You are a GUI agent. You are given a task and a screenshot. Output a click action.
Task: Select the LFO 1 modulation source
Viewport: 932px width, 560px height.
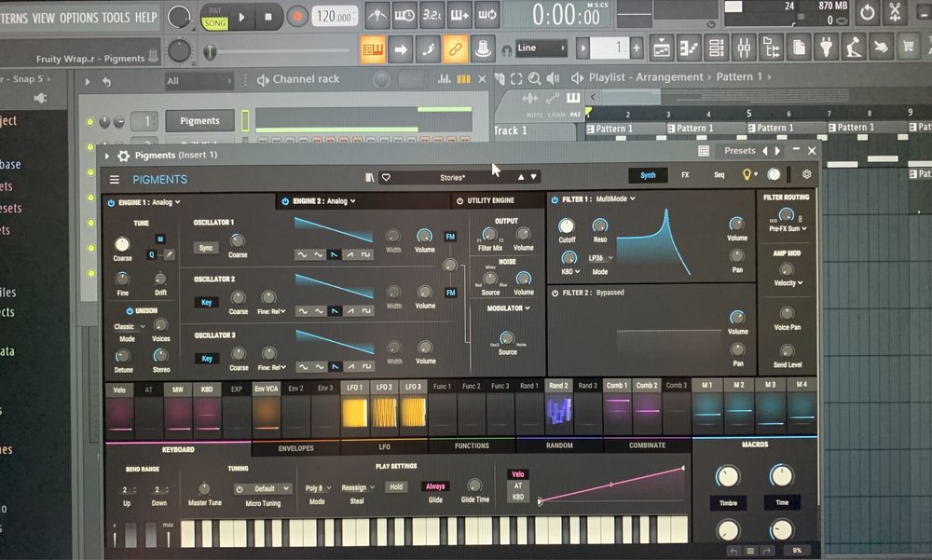click(354, 405)
